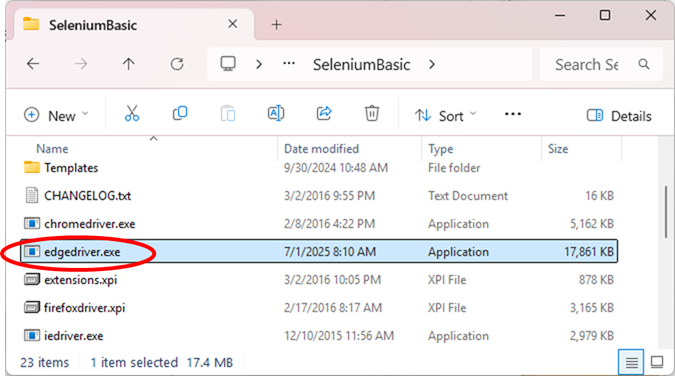Image resolution: width=675 pixels, height=376 pixels.
Task: Click the 5,162 KB size value
Action: (x=592, y=224)
